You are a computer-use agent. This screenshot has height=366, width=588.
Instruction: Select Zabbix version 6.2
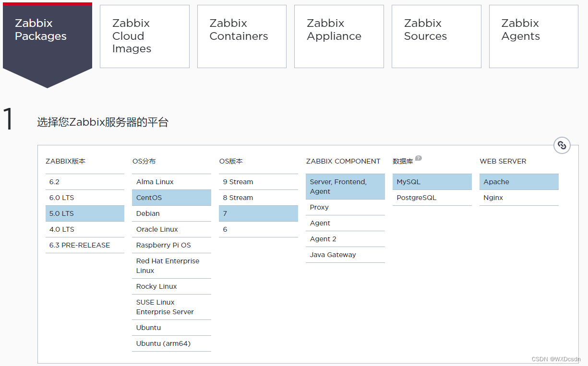[84, 181]
